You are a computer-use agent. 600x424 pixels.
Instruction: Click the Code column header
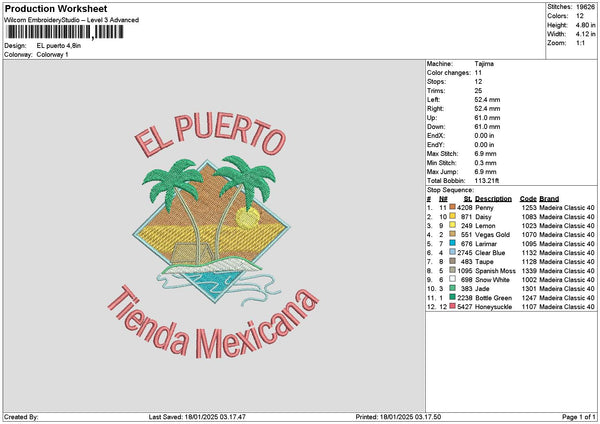pyautogui.click(x=528, y=198)
